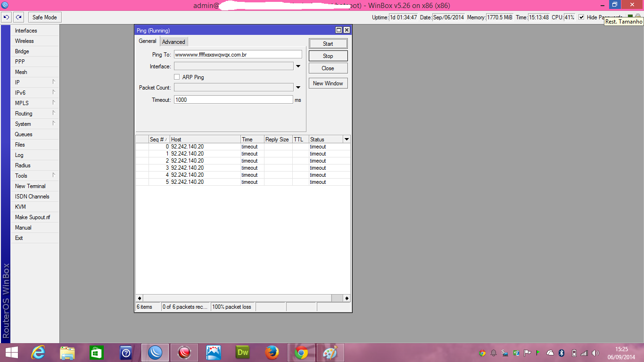Toggle the Hide Passwords checkbox
The image size is (644, 362).
[581, 17]
